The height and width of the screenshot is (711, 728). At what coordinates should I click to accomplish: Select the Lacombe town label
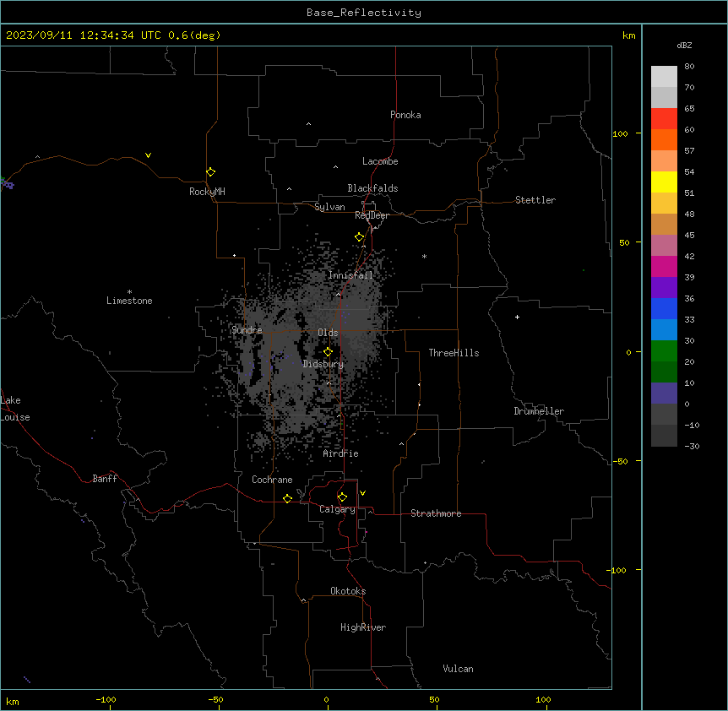[380, 161]
